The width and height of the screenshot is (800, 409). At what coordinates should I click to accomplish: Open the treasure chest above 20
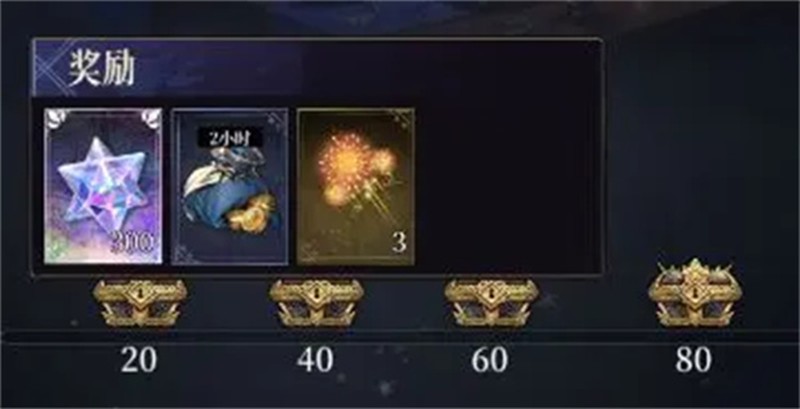coord(140,302)
